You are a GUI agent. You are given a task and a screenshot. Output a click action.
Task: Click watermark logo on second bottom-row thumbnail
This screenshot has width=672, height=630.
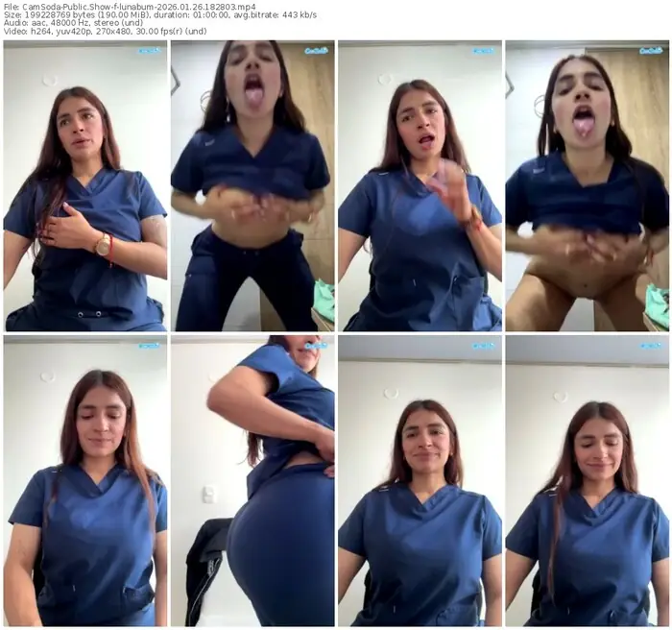coord(316,344)
